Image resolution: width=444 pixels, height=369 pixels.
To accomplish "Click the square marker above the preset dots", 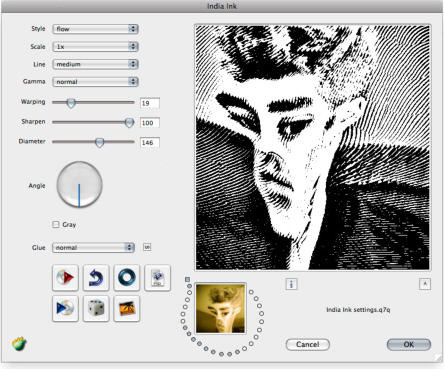I will (187, 279).
